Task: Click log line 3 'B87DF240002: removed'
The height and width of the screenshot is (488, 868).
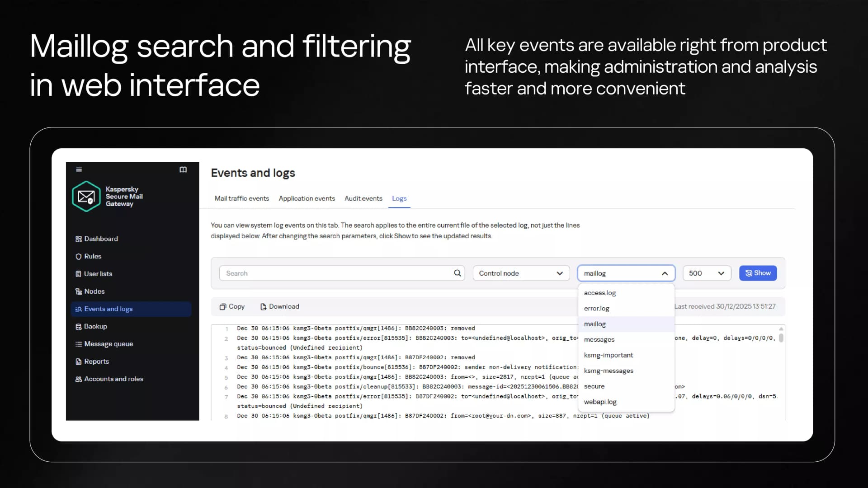Action: coord(356,357)
